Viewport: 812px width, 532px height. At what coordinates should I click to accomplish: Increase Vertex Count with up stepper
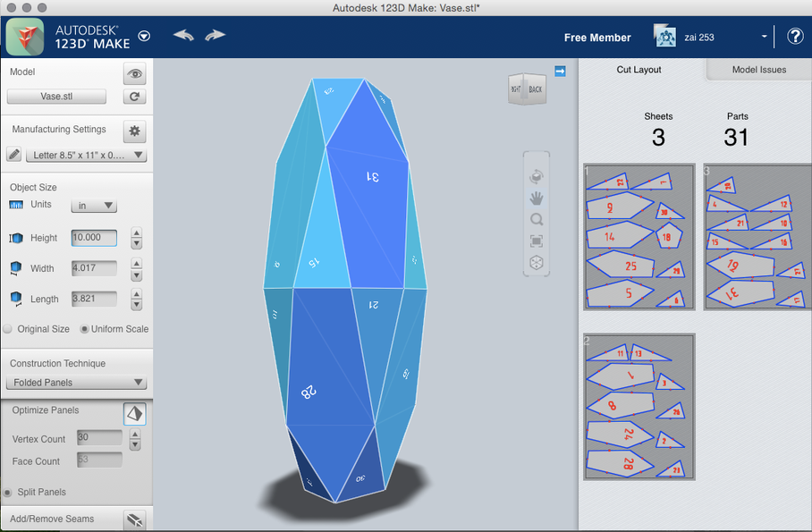point(135,435)
